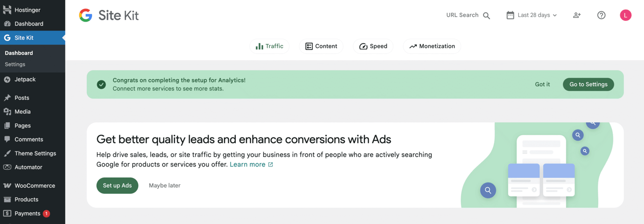Click Congrats on completing Analytics setup text
Screen dimensions: 644x224
tap(179, 80)
